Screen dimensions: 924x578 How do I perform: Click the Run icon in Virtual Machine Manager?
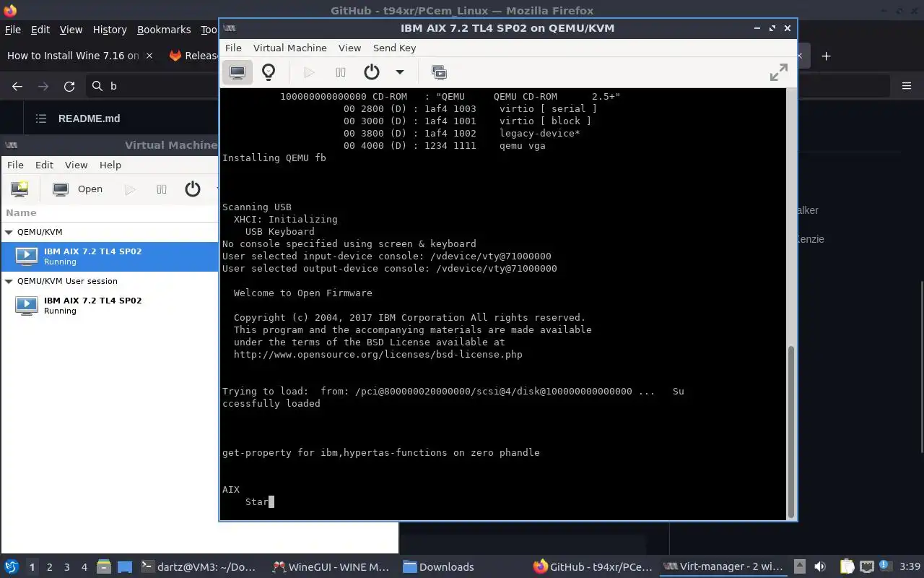coord(130,189)
